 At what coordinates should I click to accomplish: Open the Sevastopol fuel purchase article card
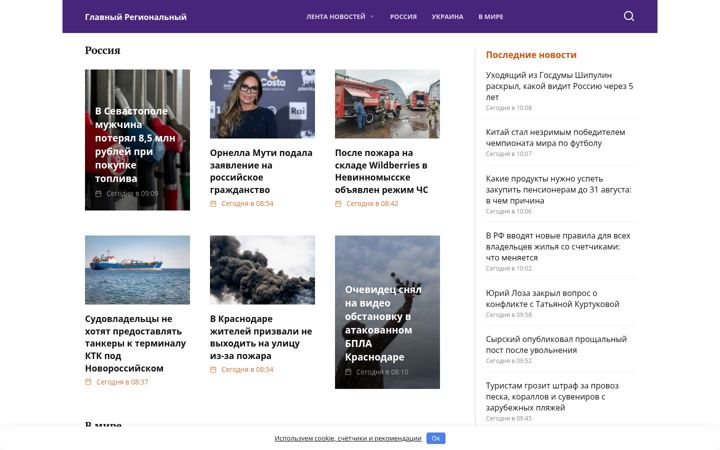point(137,140)
